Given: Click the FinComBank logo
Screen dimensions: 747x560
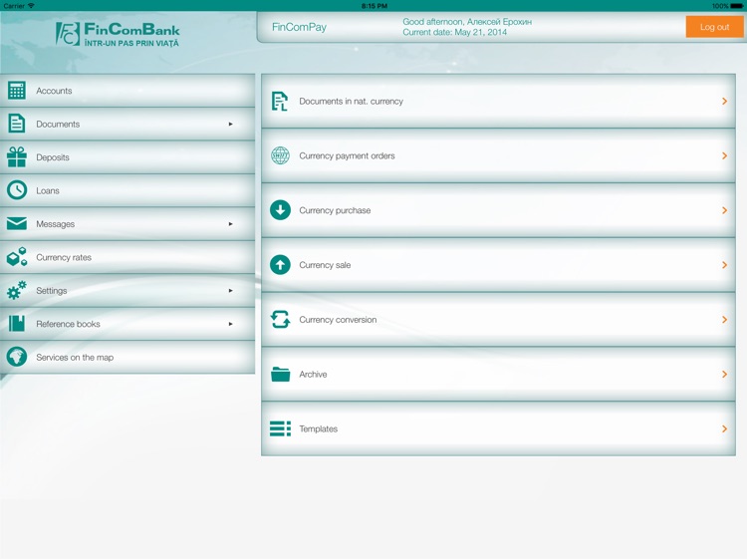Looking at the screenshot, I should [118, 34].
